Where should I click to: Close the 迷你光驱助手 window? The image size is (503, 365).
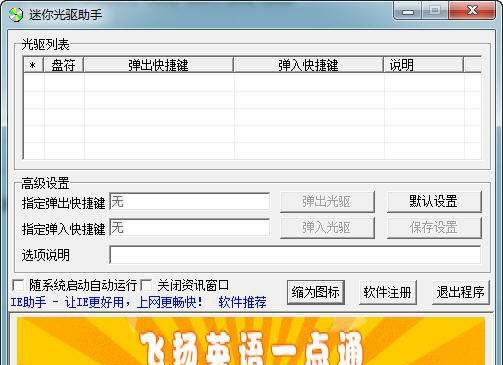tap(472, 11)
